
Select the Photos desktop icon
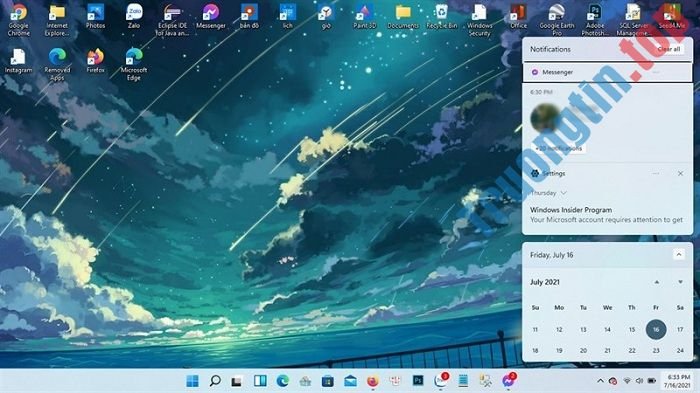point(96,16)
